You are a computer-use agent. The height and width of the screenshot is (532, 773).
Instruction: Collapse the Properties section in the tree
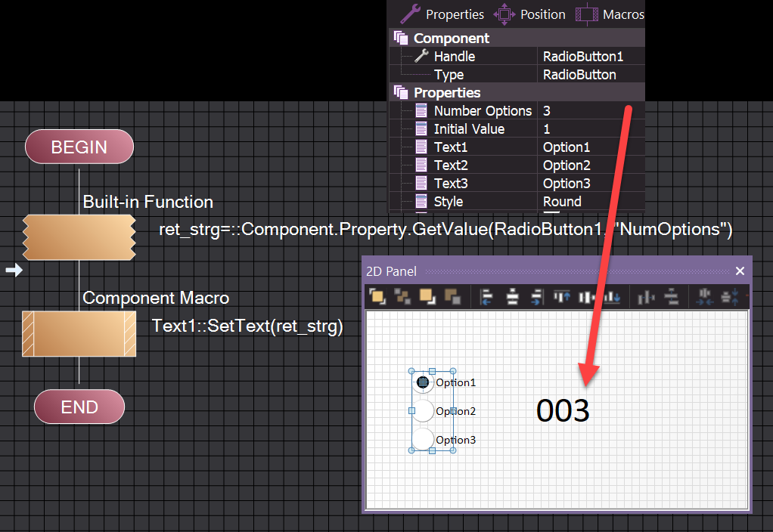pyautogui.click(x=401, y=93)
